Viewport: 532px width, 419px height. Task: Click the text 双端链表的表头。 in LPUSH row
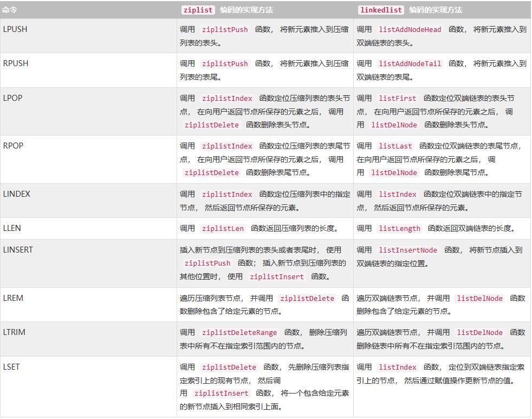[385, 43]
